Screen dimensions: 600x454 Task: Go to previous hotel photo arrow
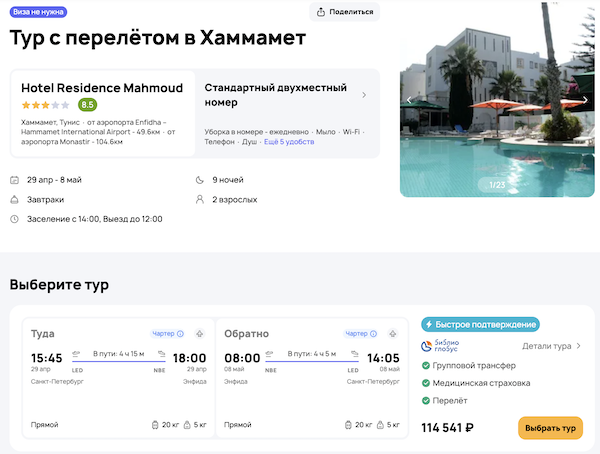click(408, 100)
